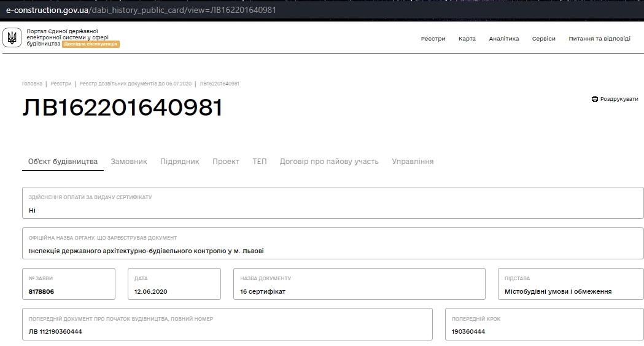The width and height of the screenshot is (644, 346).
Task: Open the Сервіси menu
Action: click(544, 39)
